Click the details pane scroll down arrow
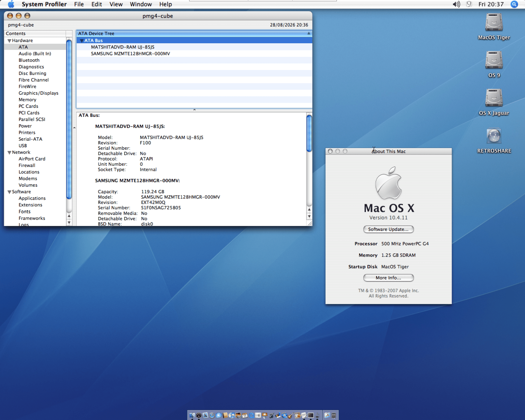The width and height of the screenshot is (525, 420). 309,216
